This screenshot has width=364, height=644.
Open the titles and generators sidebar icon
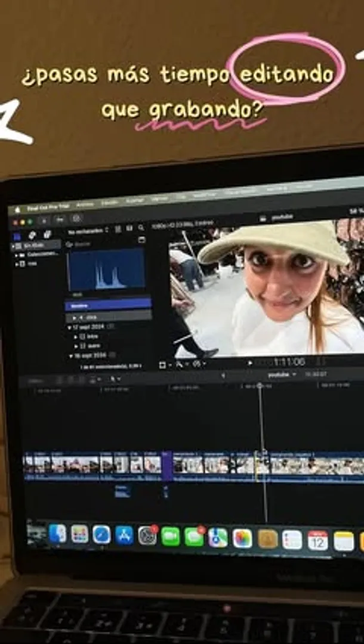click(47, 234)
